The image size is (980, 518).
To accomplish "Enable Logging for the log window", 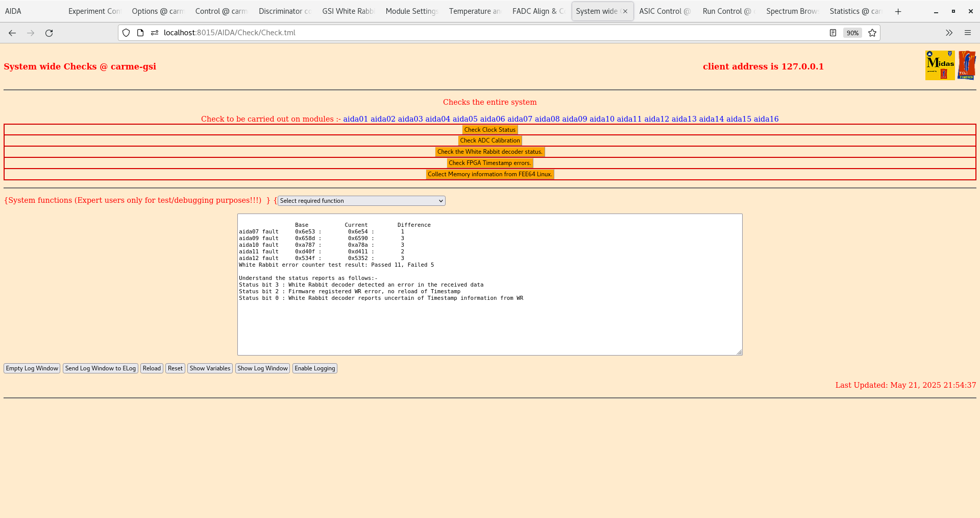I will tap(314, 368).
